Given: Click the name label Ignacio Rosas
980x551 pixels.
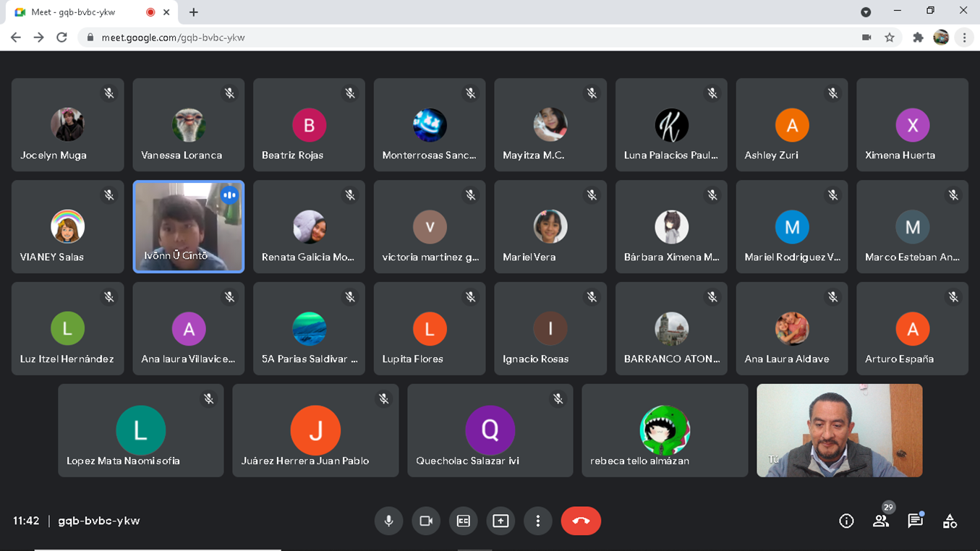Looking at the screenshot, I should coord(536,359).
